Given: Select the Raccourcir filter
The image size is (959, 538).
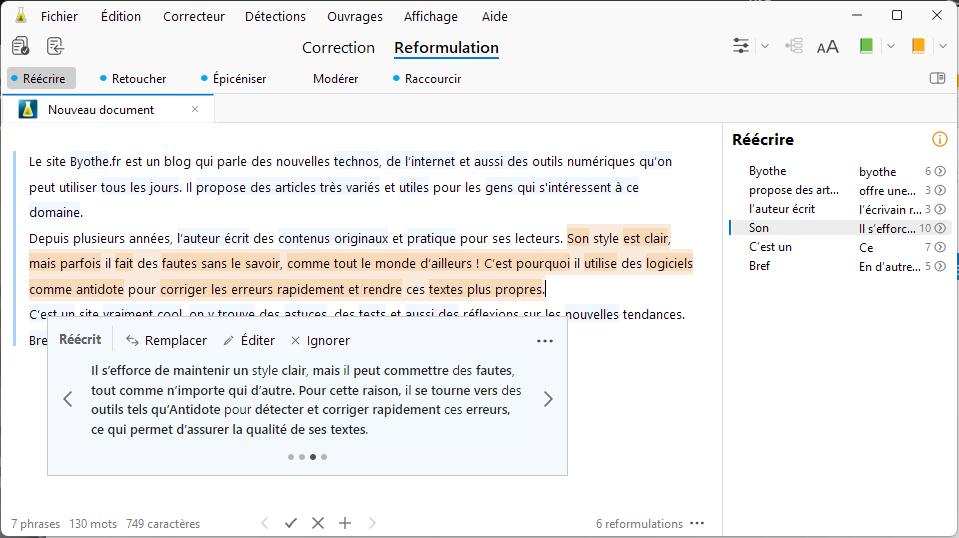Looking at the screenshot, I should (427, 79).
